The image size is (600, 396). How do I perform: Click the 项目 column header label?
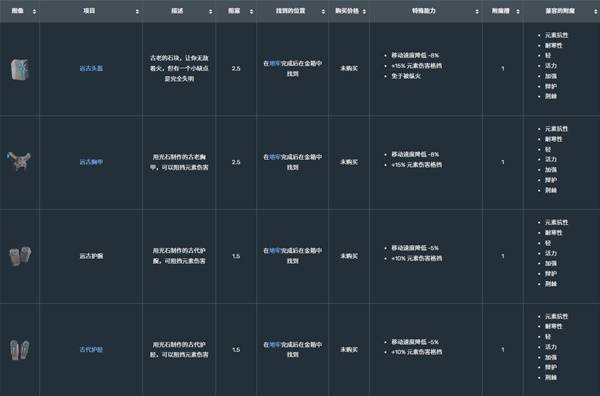coord(89,11)
